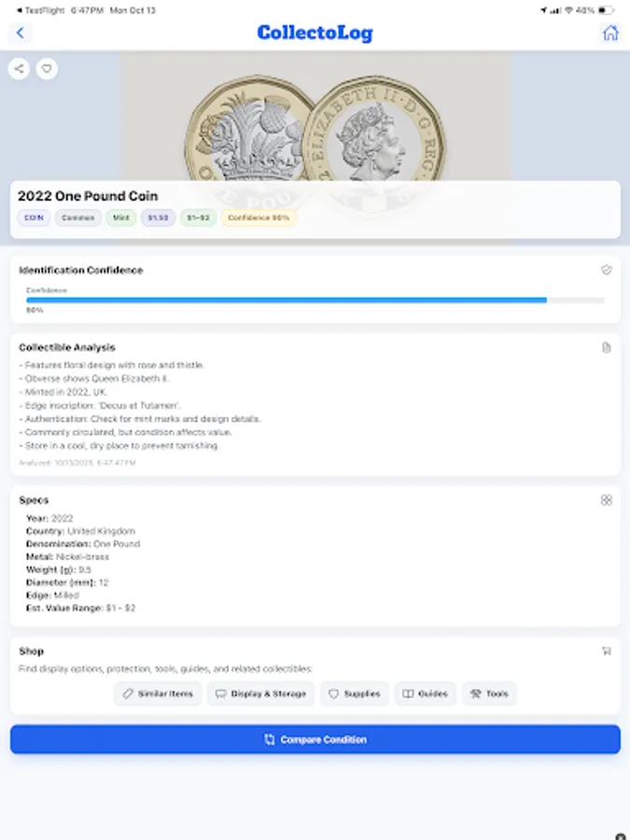Tap the Commonly circulated line
This screenshot has width=630, height=840.
[125, 432]
